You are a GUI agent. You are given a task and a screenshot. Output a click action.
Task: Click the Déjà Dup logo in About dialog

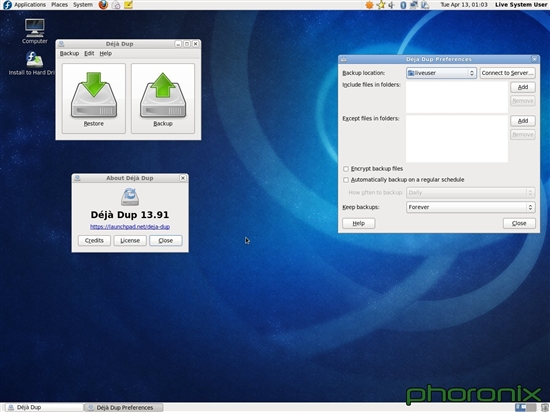tap(130, 197)
